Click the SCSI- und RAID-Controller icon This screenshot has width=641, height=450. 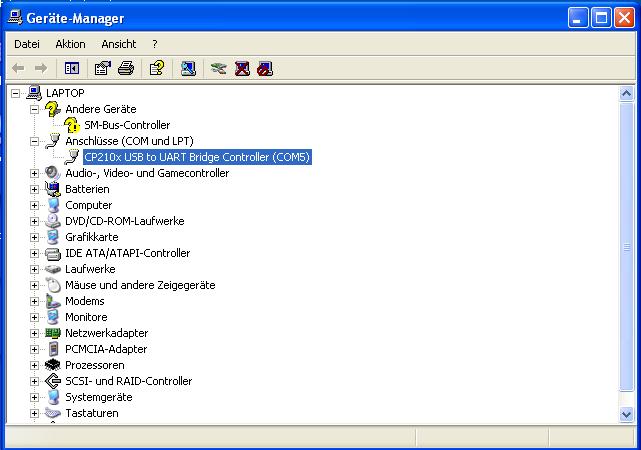53,381
